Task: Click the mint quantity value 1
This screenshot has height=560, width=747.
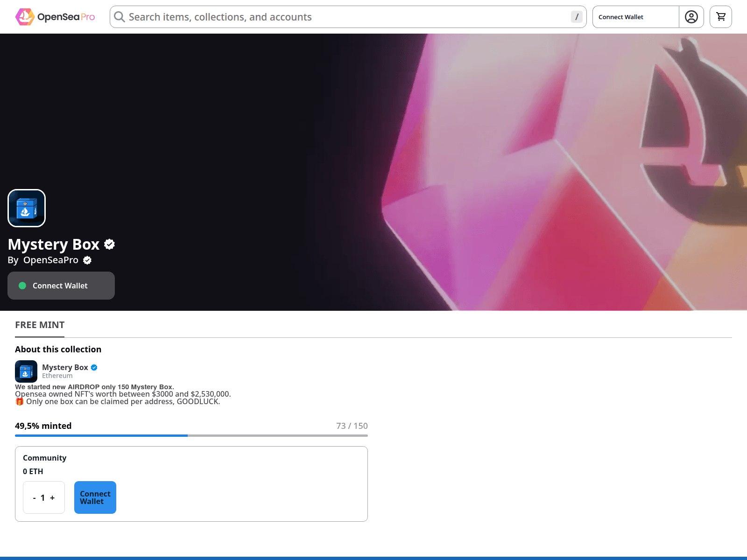Action: pyautogui.click(x=43, y=498)
